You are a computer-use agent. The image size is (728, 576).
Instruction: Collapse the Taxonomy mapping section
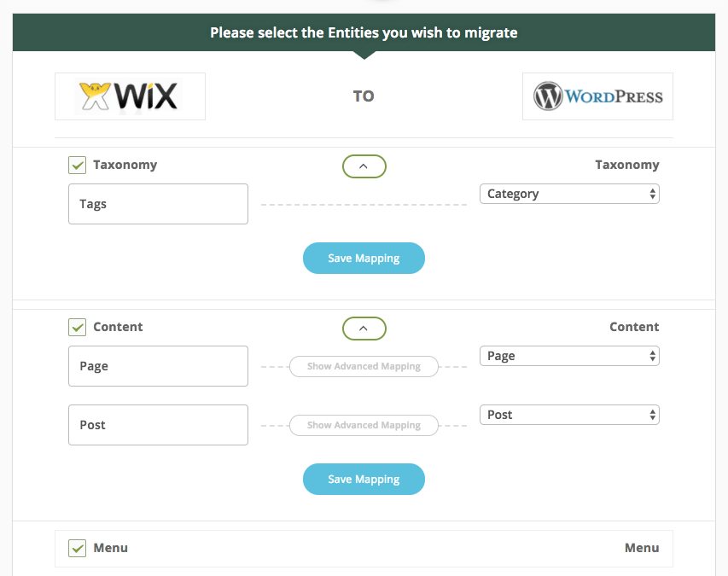point(364,166)
